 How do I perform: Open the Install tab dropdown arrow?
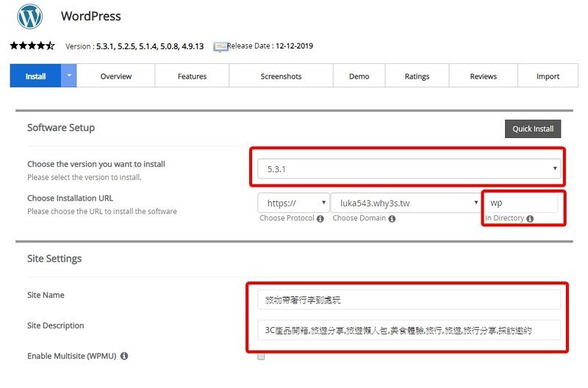tap(69, 76)
